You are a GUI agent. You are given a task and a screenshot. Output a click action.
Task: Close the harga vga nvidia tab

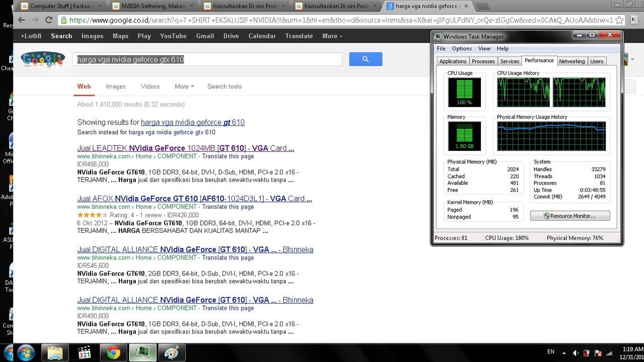[x=466, y=7]
